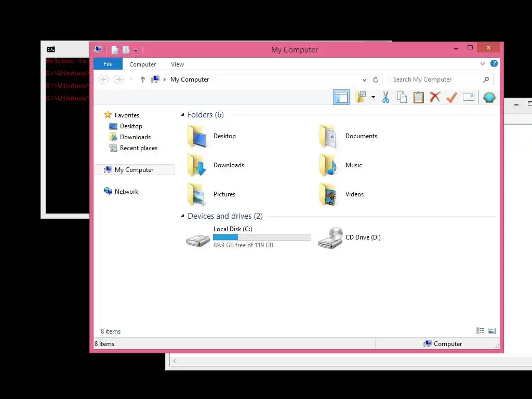The image size is (532, 399).
Task: Click the New Folder quick access icon
Action: pos(126,50)
